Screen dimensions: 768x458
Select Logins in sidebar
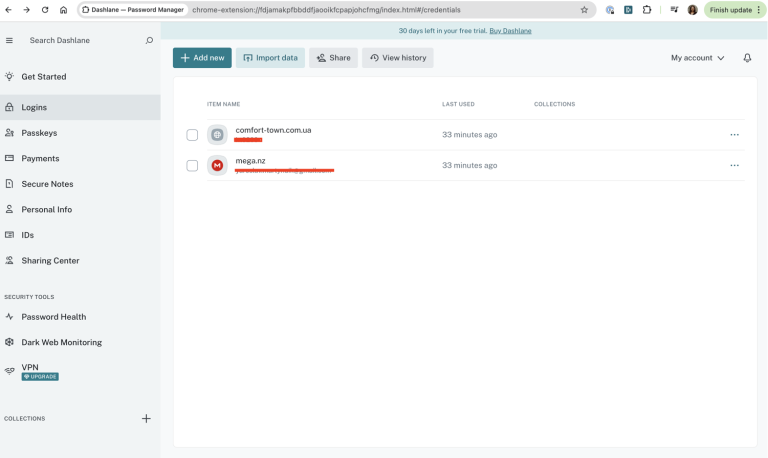[80, 107]
